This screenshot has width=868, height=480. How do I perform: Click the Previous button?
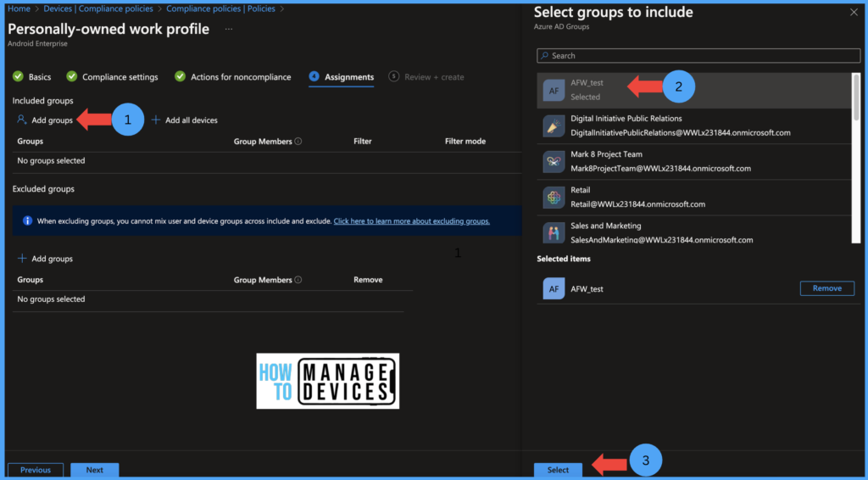click(36, 470)
